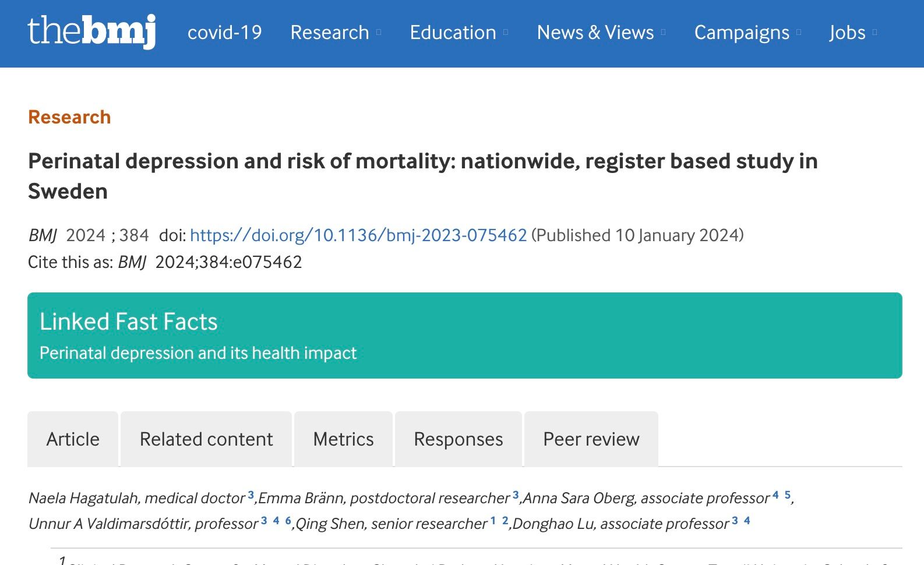Click the orange Research section link
Screen dimensions: 924x565
69,117
